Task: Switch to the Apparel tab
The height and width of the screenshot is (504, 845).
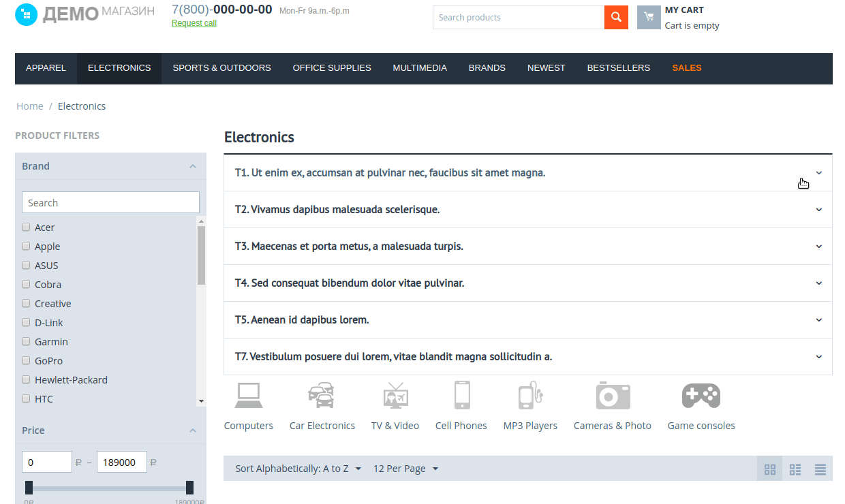Action: point(46,68)
